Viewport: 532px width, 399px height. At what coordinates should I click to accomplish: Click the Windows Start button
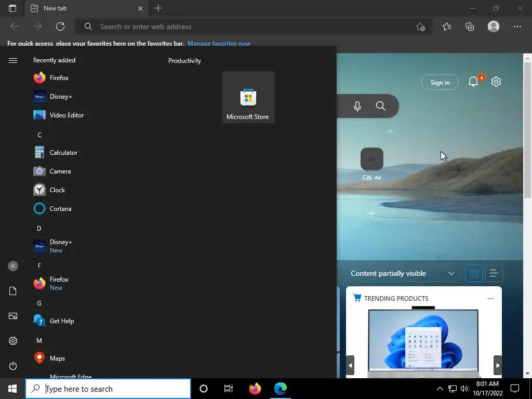[12, 389]
